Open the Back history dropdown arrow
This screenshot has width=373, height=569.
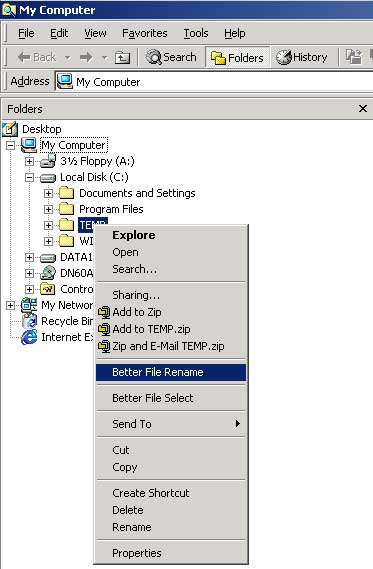tap(67, 57)
